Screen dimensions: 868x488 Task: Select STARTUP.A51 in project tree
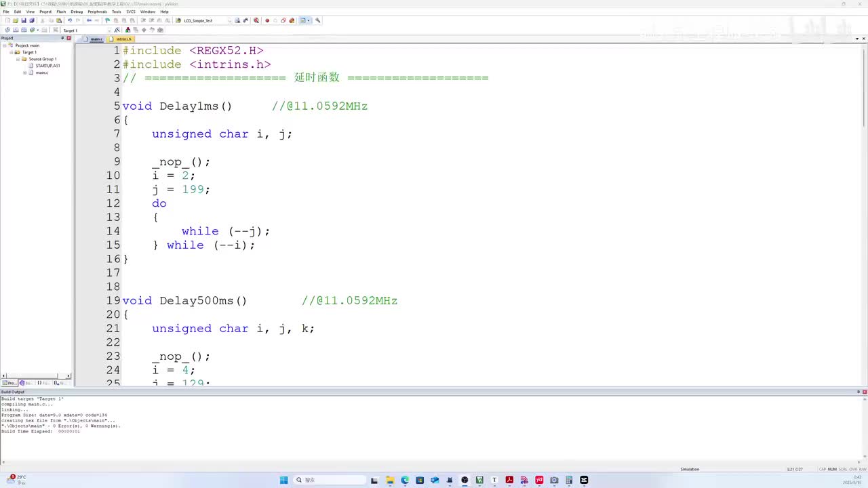(47, 66)
